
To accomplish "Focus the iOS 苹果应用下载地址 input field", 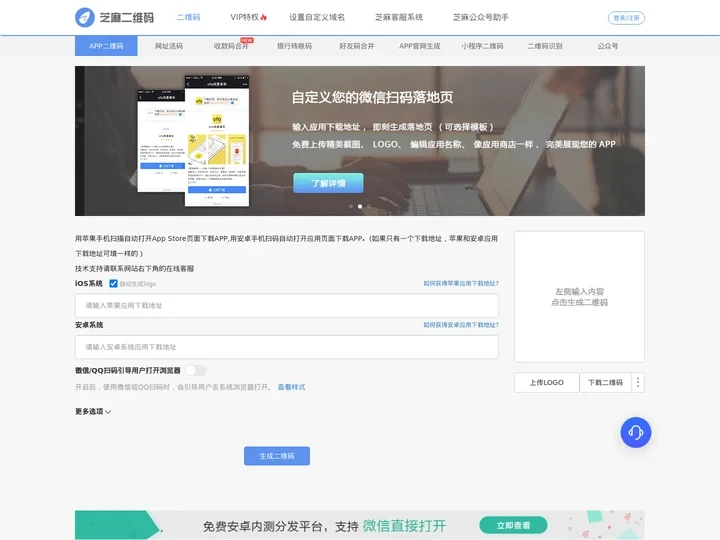I will (x=287, y=305).
